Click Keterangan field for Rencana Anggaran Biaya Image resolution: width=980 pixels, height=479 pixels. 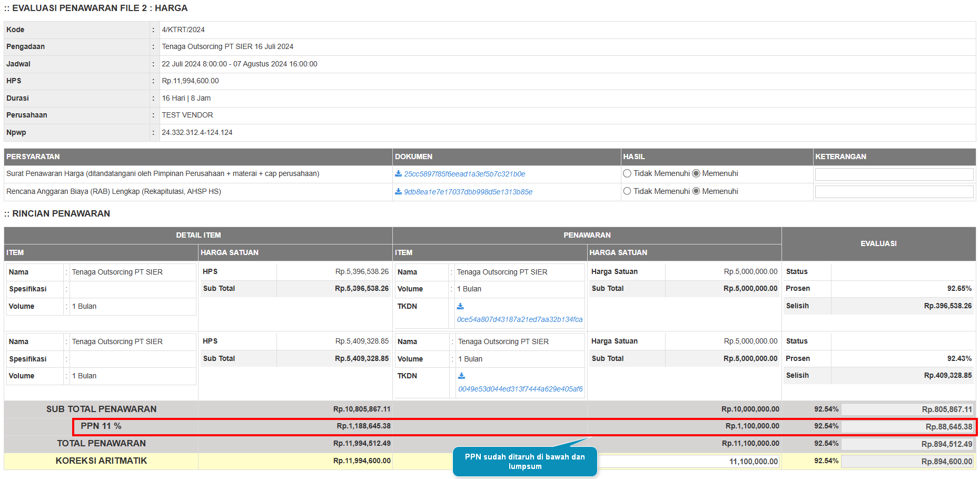[894, 192]
